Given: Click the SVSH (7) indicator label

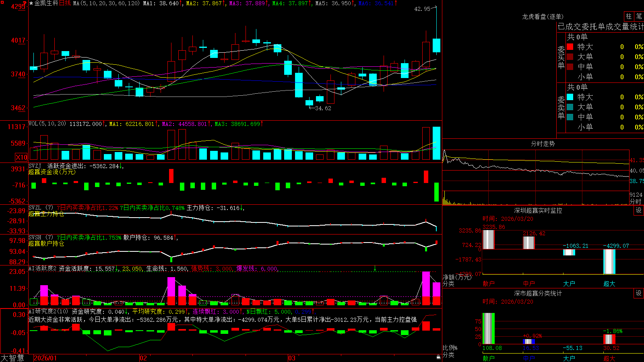Looking at the screenshot, I should 41,238.
